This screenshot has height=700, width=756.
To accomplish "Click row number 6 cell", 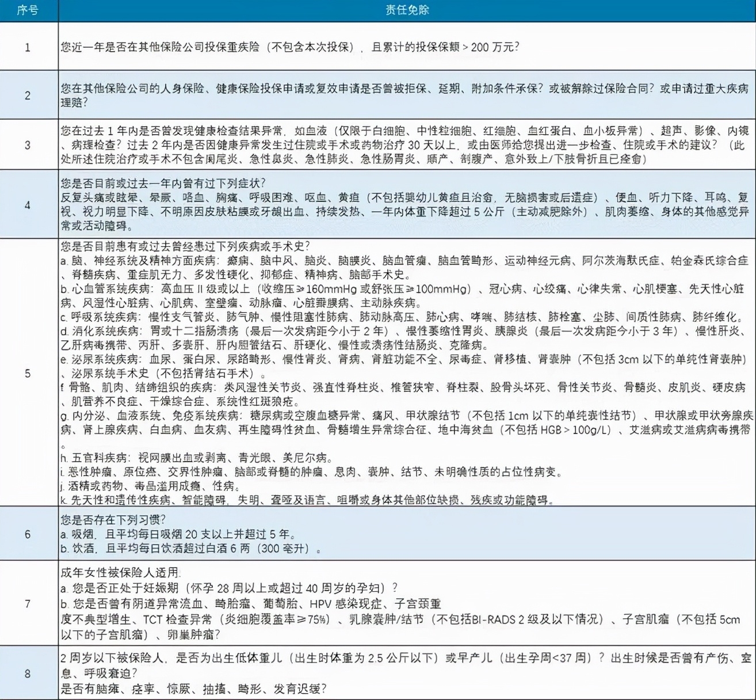I will [x=28, y=533].
